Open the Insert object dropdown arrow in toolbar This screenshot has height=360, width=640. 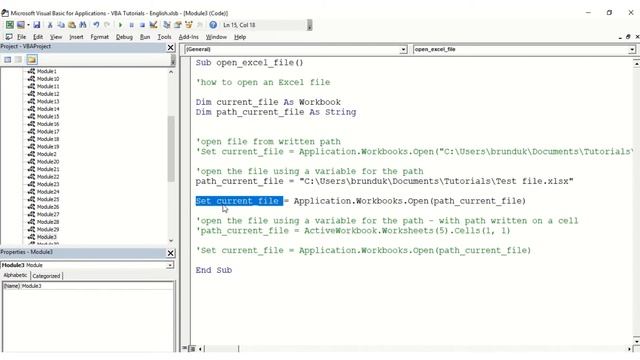click(x=28, y=25)
